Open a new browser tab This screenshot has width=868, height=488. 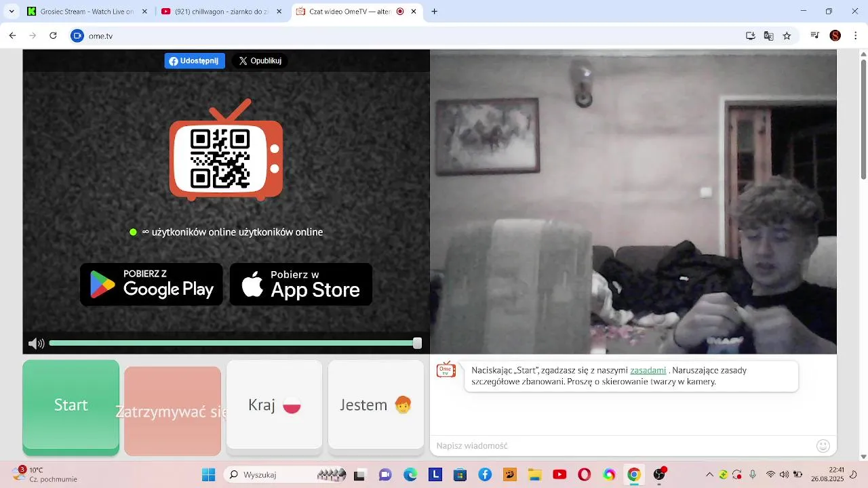click(x=435, y=12)
